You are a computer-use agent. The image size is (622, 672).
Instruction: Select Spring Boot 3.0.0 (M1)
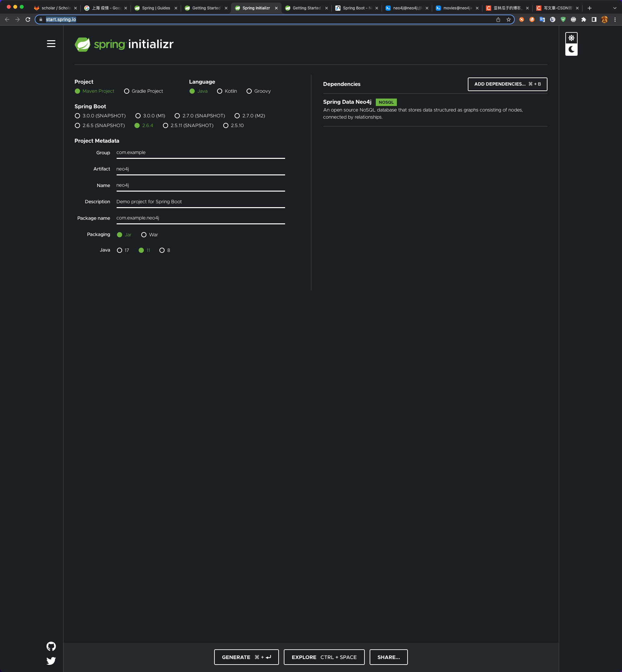click(150, 116)
